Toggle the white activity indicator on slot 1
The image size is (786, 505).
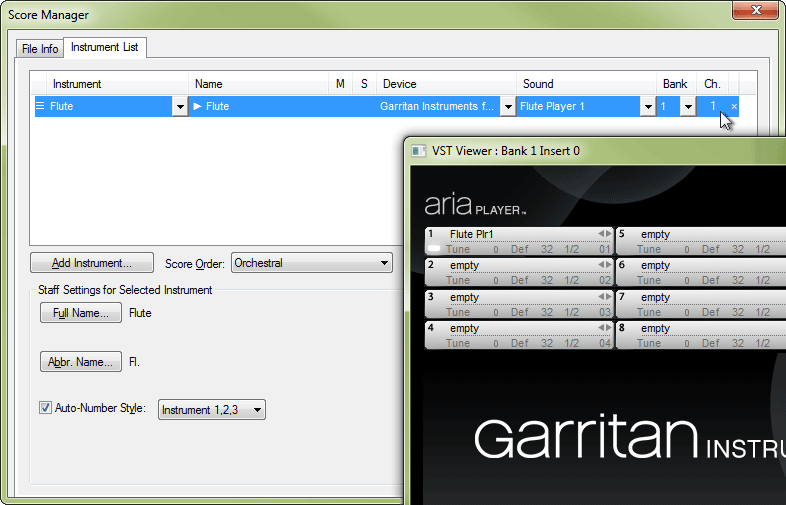pos(434,249)
